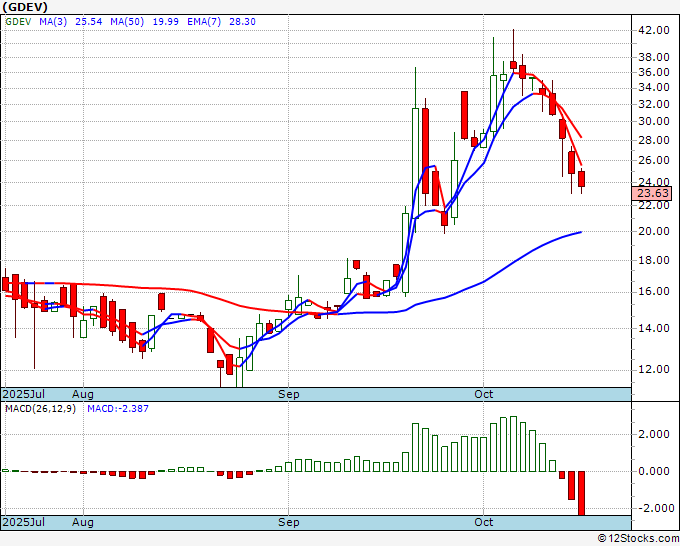Click the 16.00 price axis label

[653, 291]
